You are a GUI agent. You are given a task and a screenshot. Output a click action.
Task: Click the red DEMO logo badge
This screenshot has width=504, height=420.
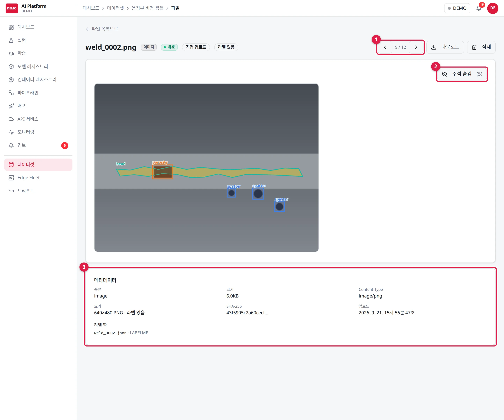coord(12,8)
